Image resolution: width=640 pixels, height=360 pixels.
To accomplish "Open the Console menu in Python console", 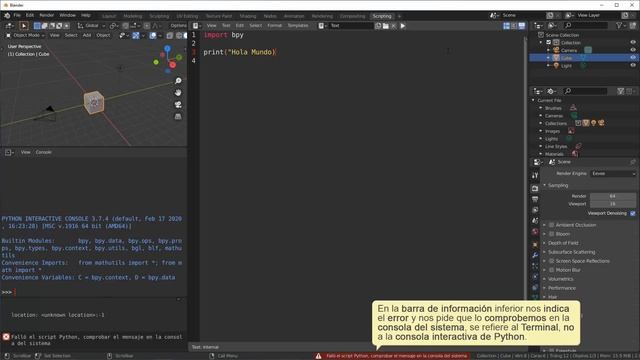I will pos(43,152).
